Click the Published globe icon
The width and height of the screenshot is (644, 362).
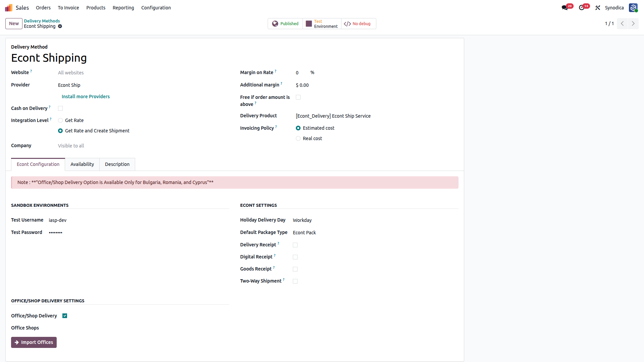275,24
